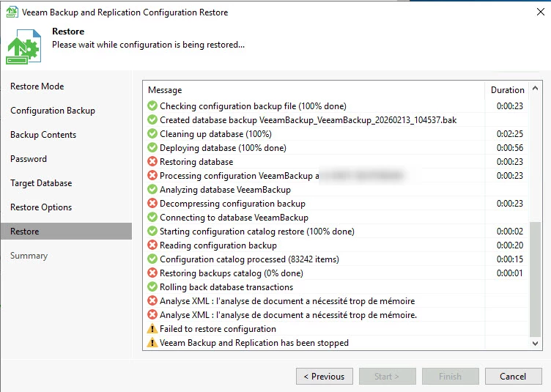
Task: Click the red error icon beside Restoring database
Action: click(x=152, y=162)
